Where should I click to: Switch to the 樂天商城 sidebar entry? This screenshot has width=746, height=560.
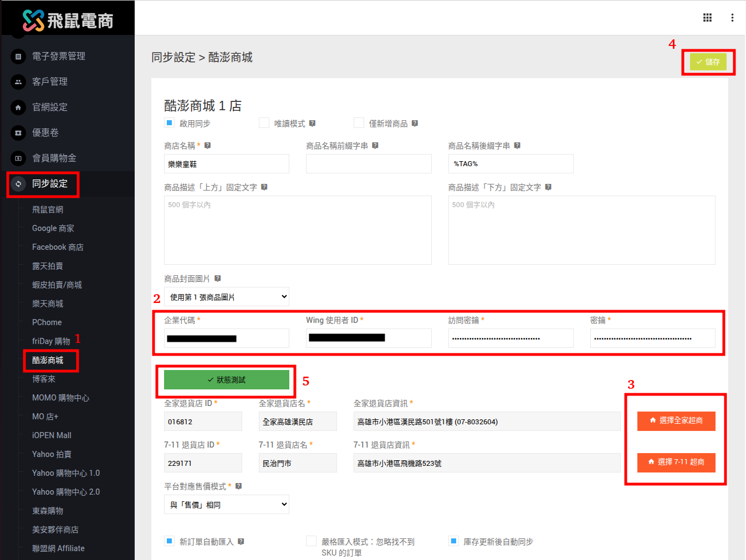[47, 304]
